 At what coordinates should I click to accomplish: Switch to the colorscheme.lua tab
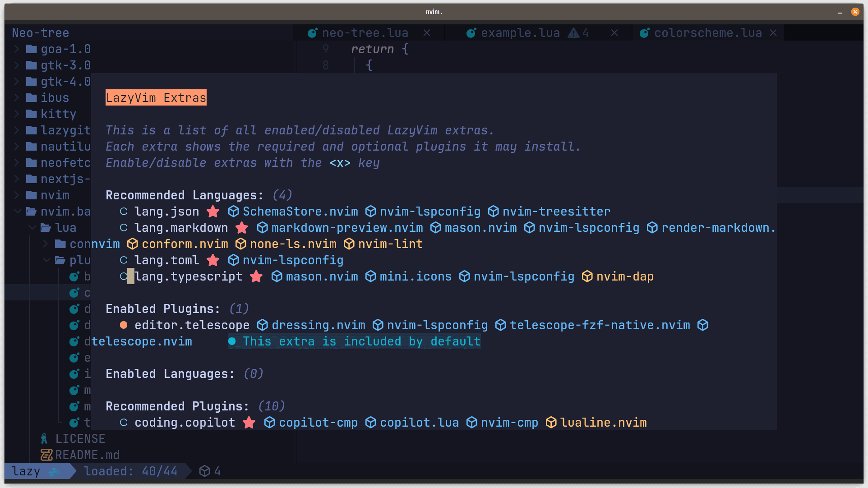708,33
